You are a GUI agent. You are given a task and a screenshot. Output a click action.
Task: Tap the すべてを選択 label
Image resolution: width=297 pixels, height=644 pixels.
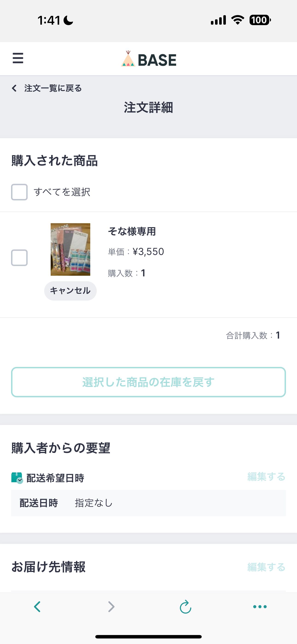click(62, 192)
